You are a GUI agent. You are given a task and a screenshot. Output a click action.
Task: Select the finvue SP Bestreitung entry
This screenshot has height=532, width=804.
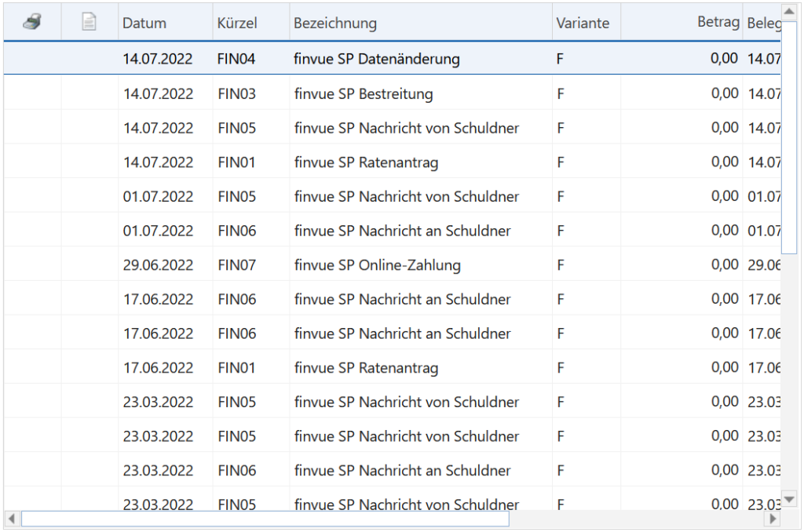[x=364, y=94]
